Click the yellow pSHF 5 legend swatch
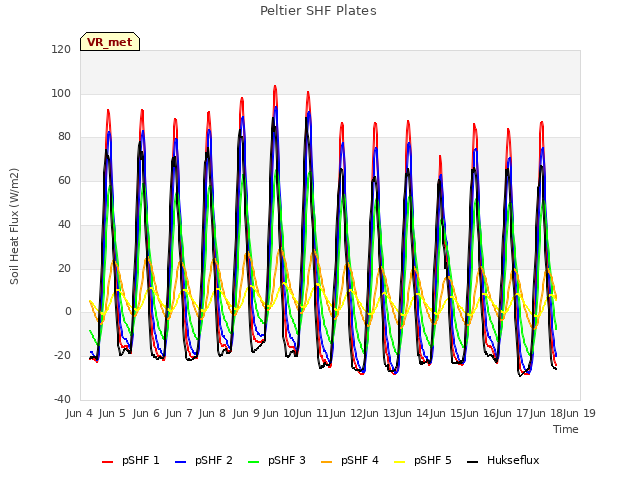The width and height of the screenshot is (640, 480). pos(400,462)
